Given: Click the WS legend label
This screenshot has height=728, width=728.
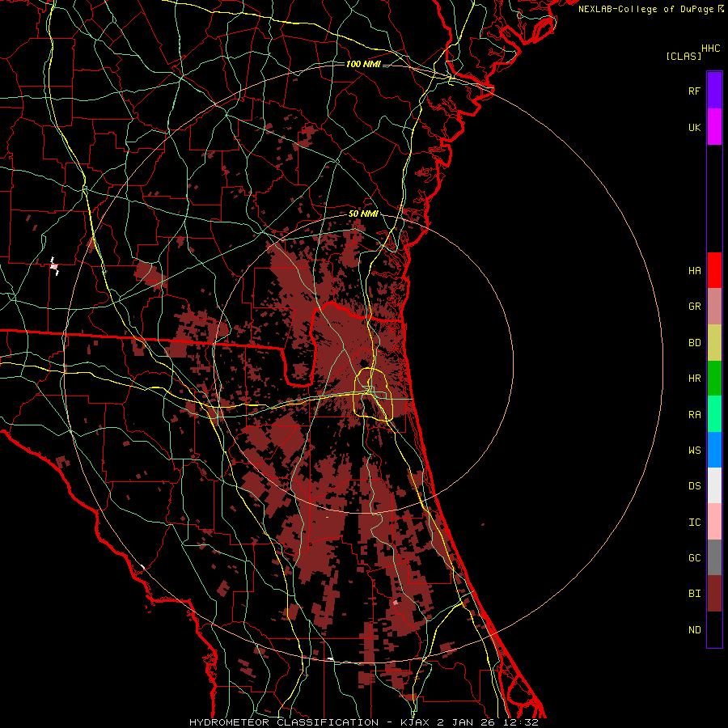Looking at the screenshot, I should point(694,451).
